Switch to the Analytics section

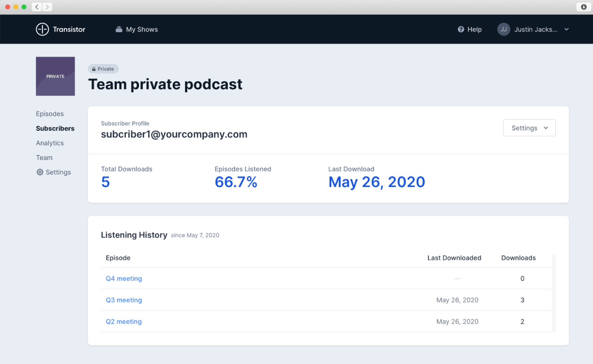point(50,143)
